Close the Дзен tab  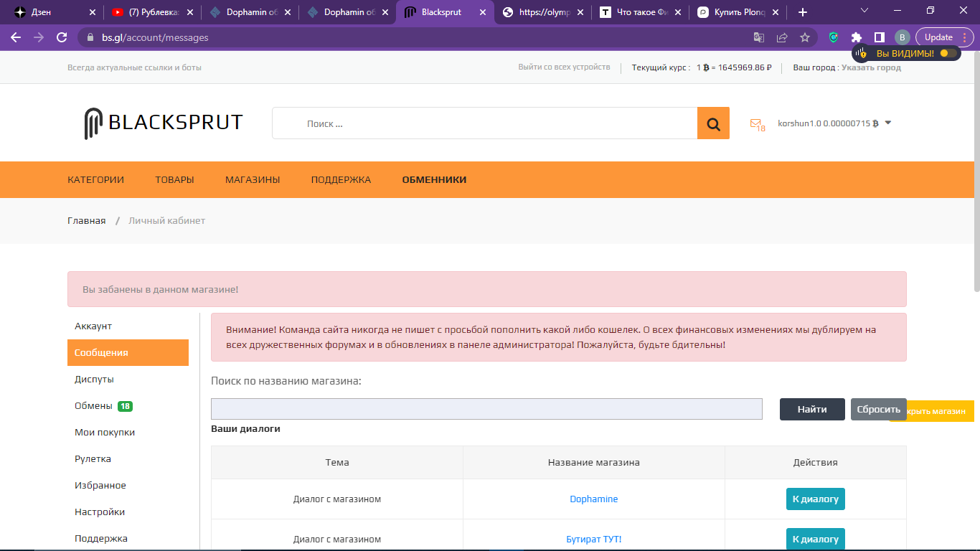coord(92,12)
